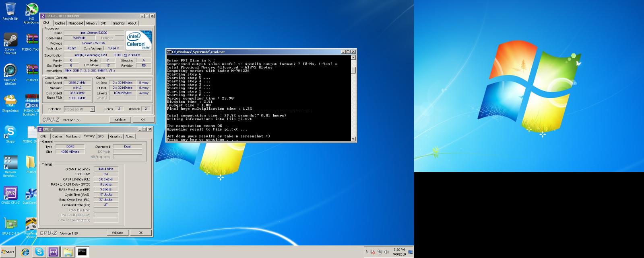
Task: Activate the cmd.exe taskbar button
Action: [x=82, y=252]
